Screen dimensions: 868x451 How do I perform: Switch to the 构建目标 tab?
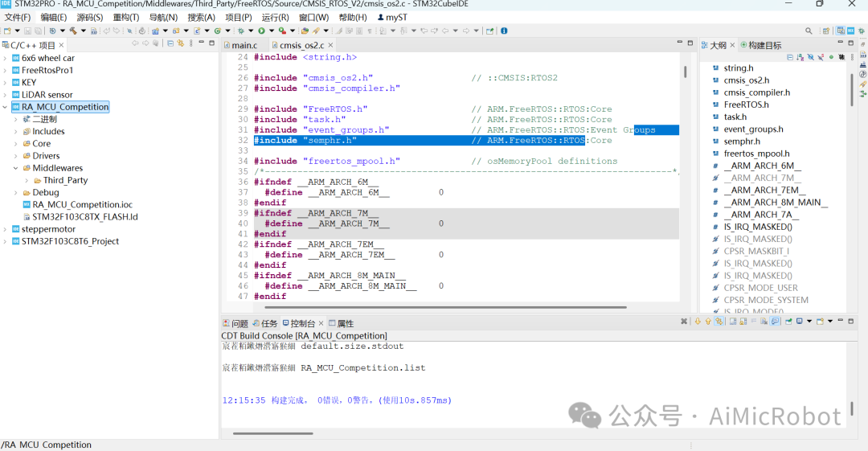(x=760, y=45)
